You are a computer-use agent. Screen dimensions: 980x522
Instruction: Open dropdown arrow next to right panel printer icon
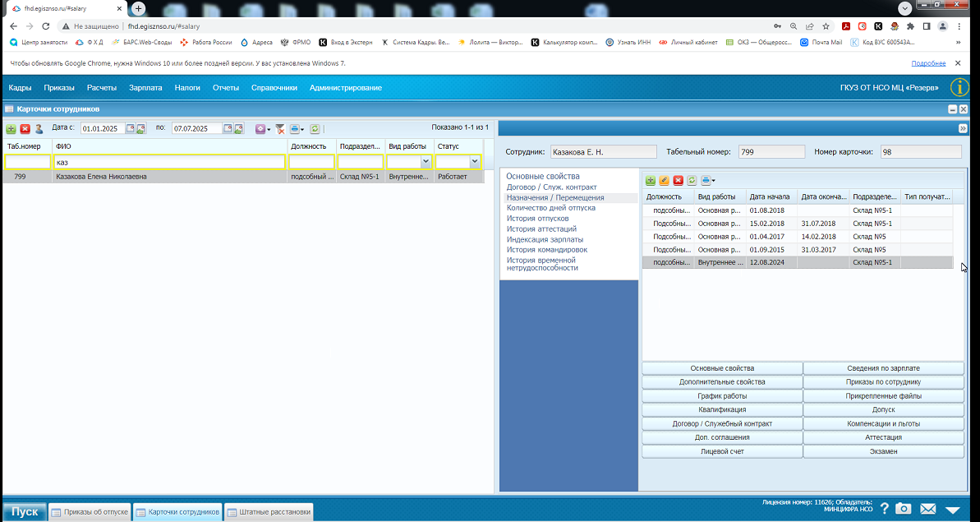[713, 182]
